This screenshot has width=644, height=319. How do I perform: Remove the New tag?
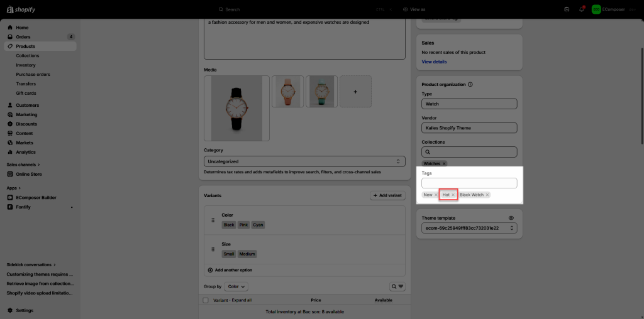tap(435, 195)
